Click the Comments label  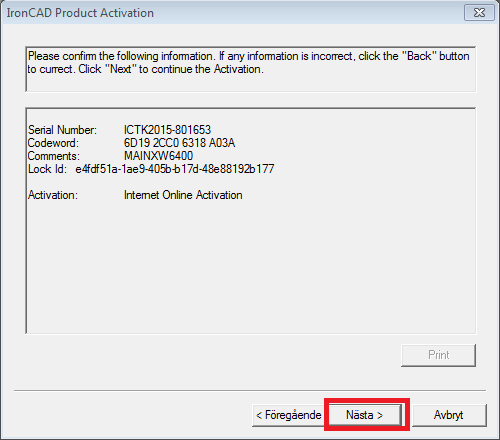[x=54, y=156]
